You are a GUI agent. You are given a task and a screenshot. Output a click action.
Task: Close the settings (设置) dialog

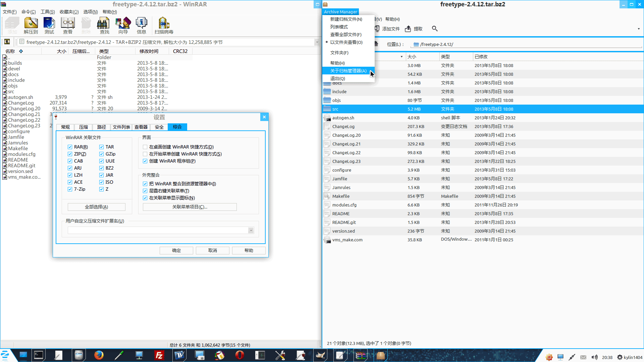(264, 117)
